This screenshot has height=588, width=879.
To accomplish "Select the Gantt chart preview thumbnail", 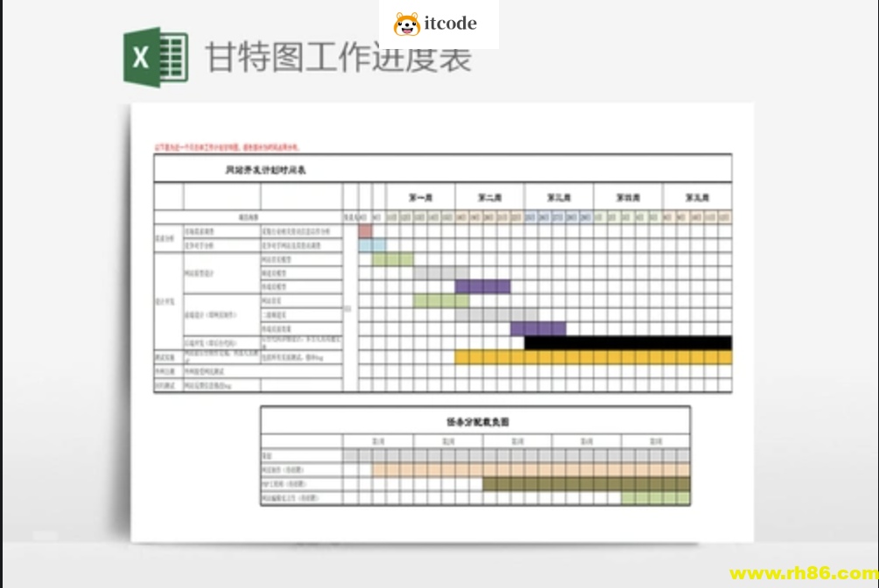I will 442,319.
